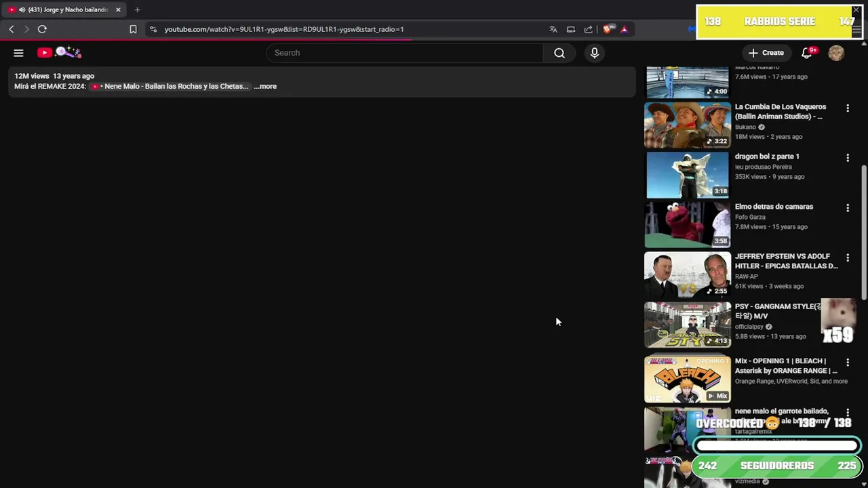This screenshot has height=488, width=868.
Task: Click the RAW-AP channel name
Action: (x=747, y=277)
